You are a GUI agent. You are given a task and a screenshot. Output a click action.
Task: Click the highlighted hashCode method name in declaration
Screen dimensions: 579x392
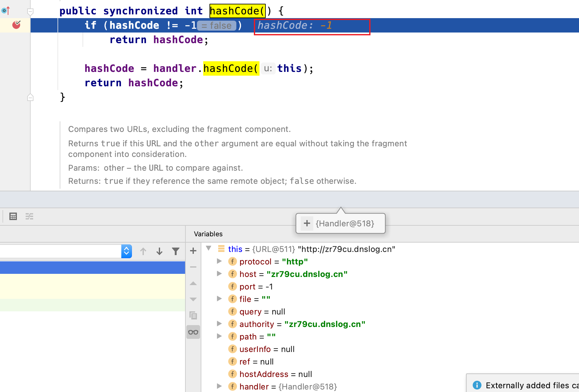[x=237, y=11]
